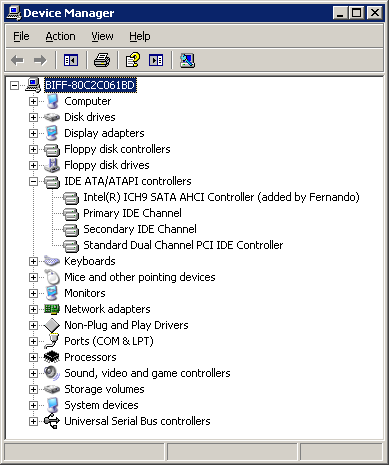389x465 pixels.
Task: Select Secondary IDE Channel
Action: (140, 229)
